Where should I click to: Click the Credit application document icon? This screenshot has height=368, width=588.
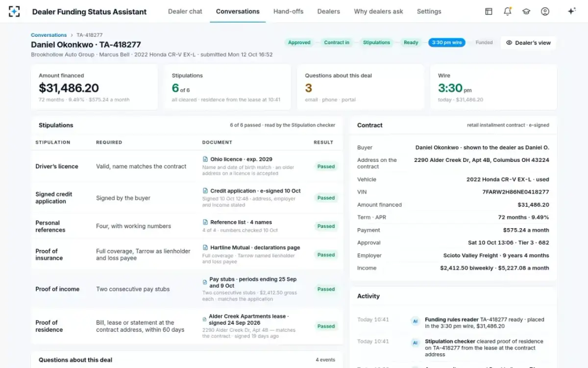pyautogui.click(x=205, y=191)
